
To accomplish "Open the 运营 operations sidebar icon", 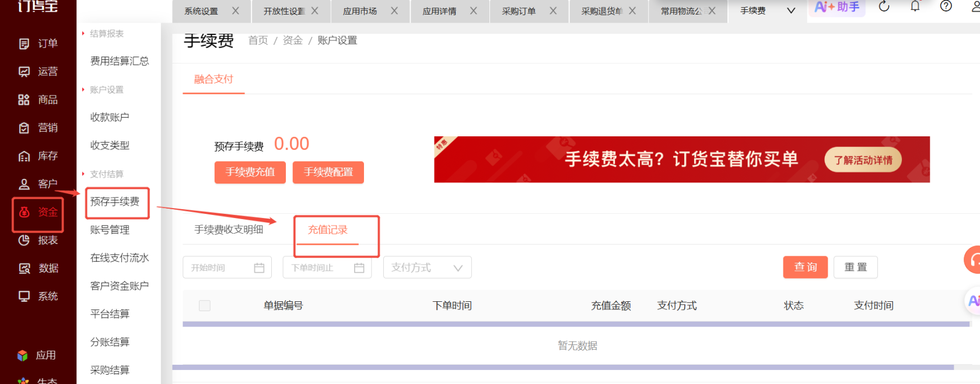I will coord(24,72).
